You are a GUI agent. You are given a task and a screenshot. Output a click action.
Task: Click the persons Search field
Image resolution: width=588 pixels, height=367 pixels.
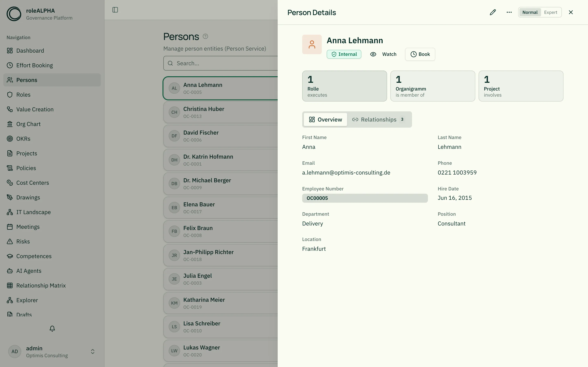tap(221, 63)
